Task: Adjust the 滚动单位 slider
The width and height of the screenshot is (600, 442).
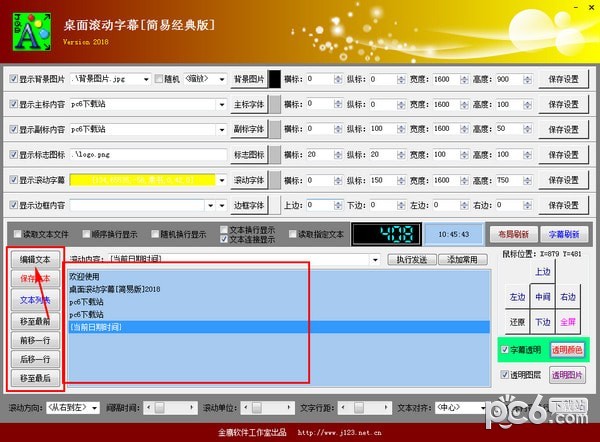Action: coord(267,408)
